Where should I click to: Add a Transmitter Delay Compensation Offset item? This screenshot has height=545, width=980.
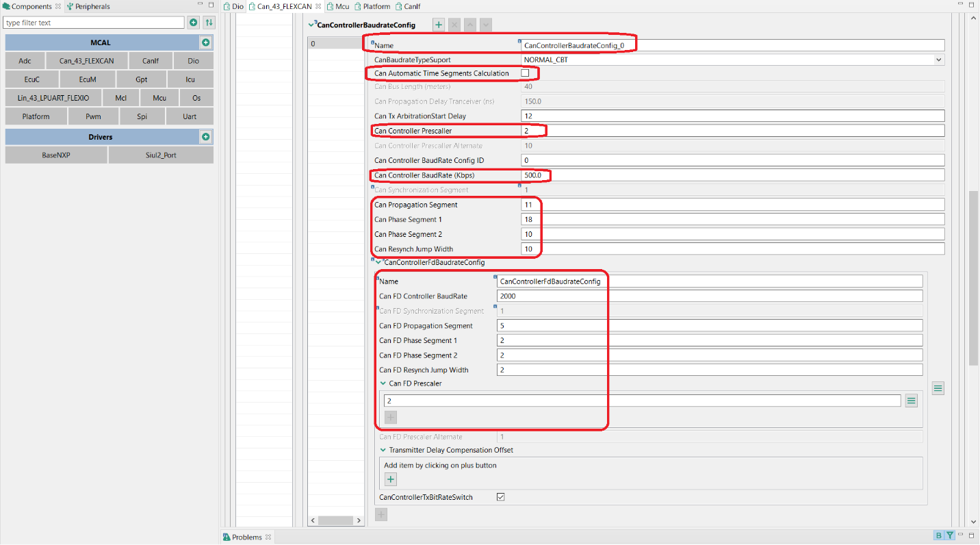point(390,479)
